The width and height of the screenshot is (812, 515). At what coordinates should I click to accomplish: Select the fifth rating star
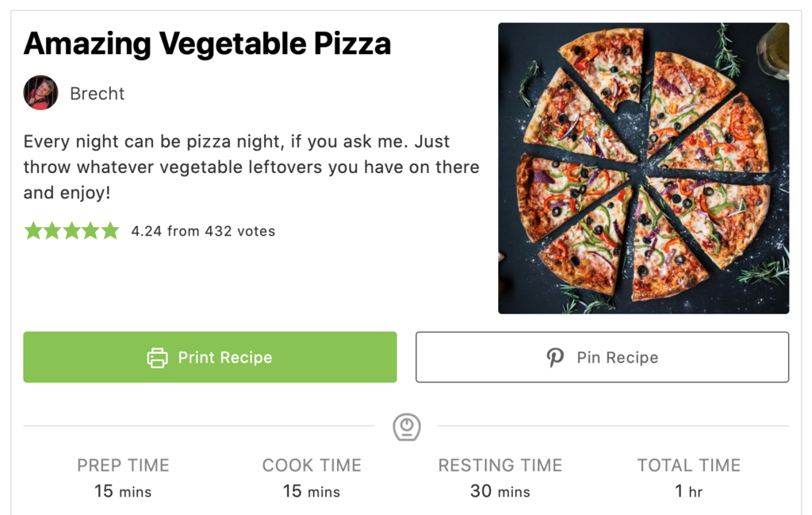tap(109, 230)
